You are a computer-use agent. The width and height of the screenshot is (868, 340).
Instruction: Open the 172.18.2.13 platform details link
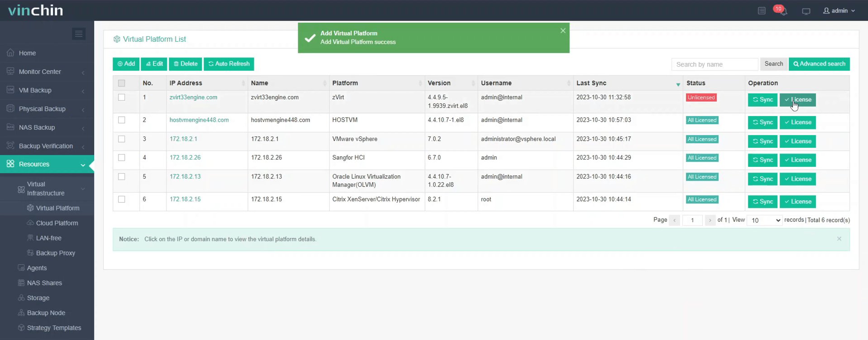185,177
